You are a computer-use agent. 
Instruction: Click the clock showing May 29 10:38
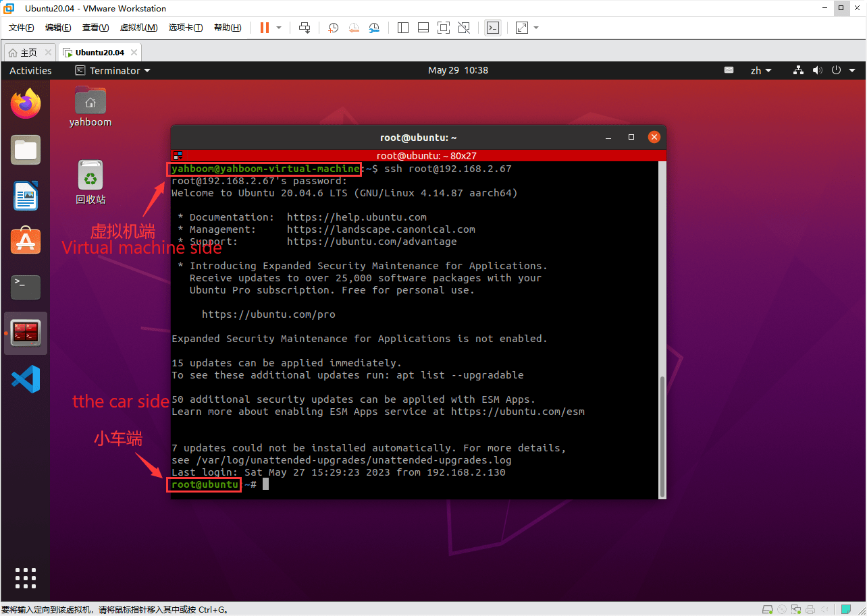[458, 70]
